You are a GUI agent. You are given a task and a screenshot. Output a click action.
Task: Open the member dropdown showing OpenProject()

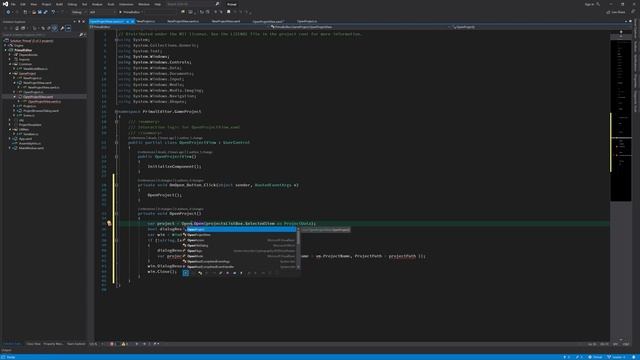[x=541, y=27]
